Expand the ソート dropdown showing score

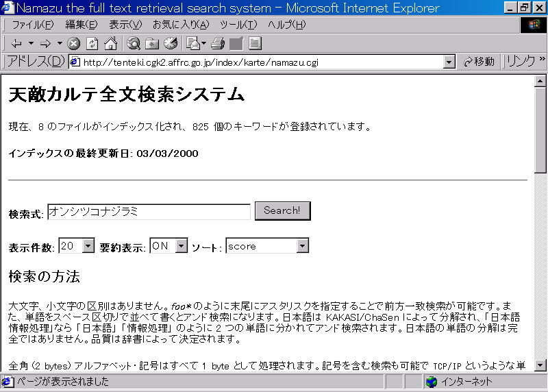pyautogui.click(x=302, y=245)
